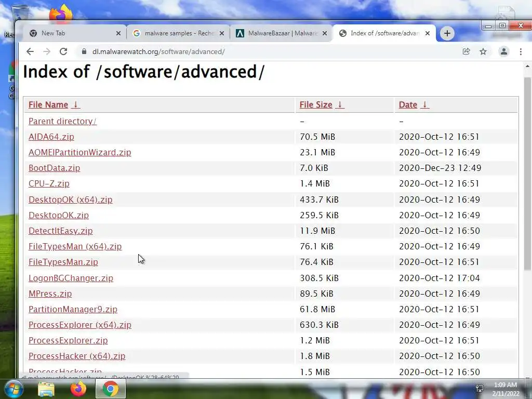Open the Recycle Bin desktop icon
Image resolution: width=532 pixels, height=399 pixels.
20,13
